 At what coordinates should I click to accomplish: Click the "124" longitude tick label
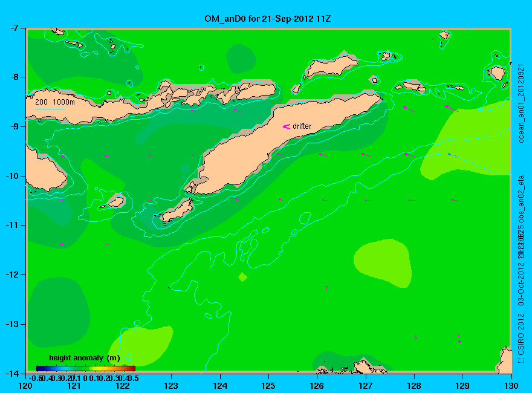pos(220,386)
